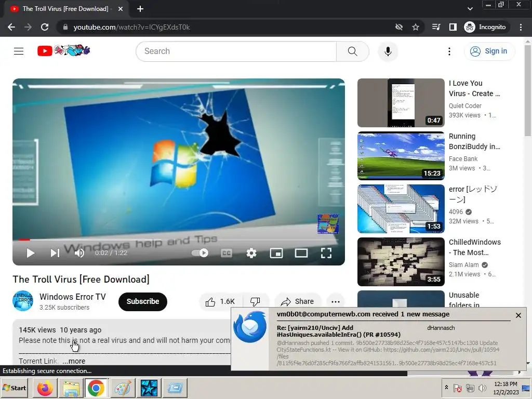Open the Thunderbird notification message subject

pos(339,331)
